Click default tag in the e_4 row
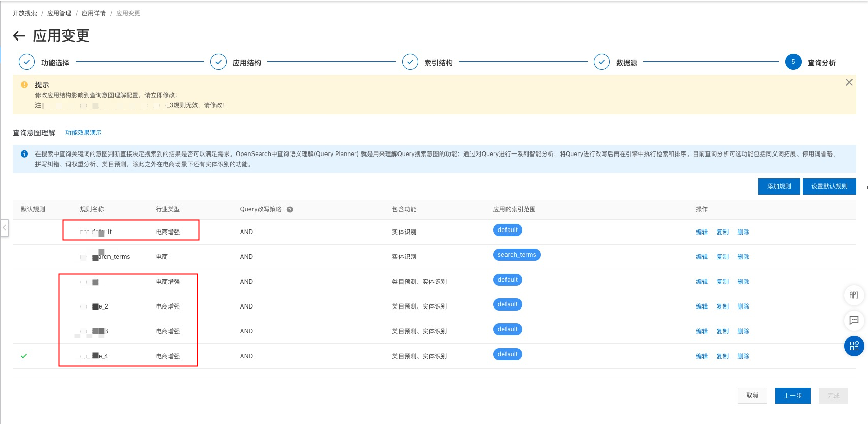 pyautogui.click(x=508, y=354)
